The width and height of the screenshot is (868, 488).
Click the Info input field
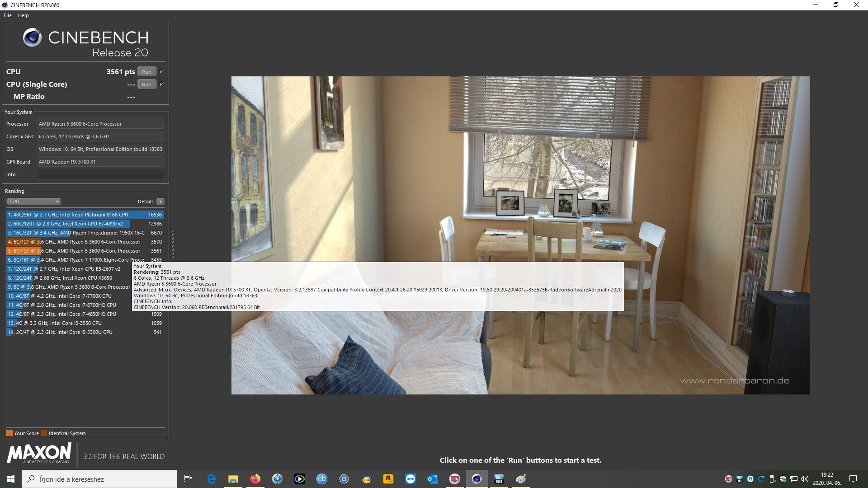pos(100,174)
